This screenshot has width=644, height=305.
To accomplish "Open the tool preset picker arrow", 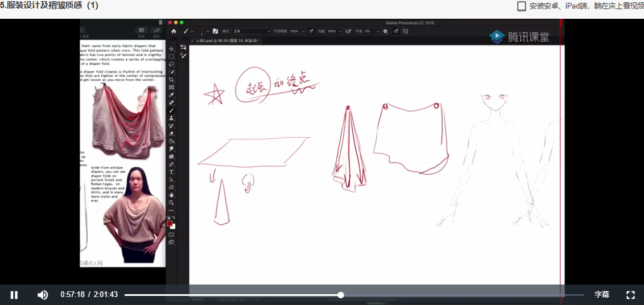I will click(192, 31).
